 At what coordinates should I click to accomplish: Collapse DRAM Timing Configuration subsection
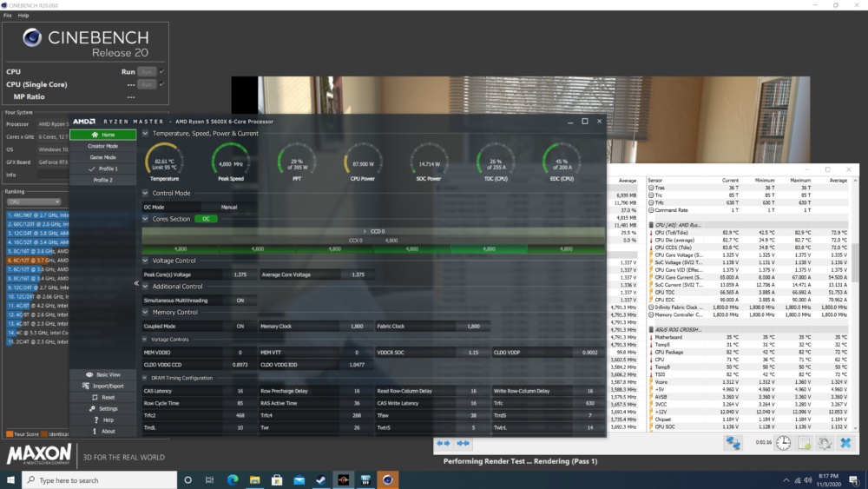(145, 378)
